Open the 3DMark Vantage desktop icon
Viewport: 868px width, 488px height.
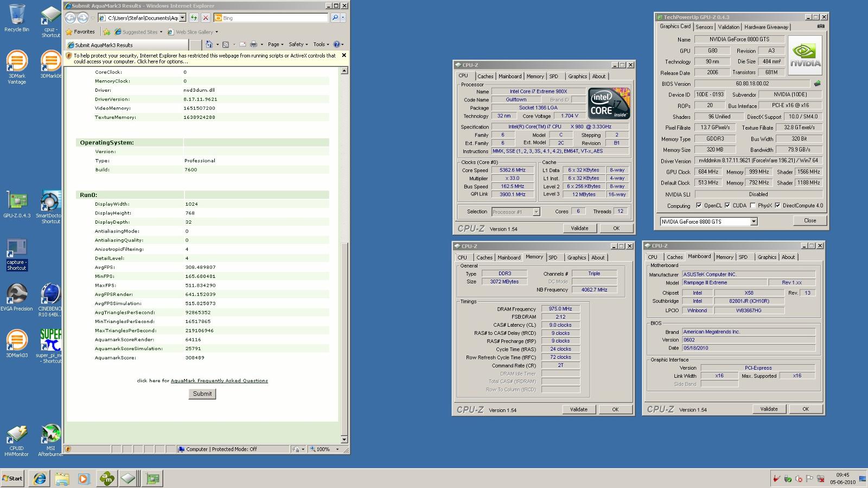pyautogui.click(x=17, y=67)
